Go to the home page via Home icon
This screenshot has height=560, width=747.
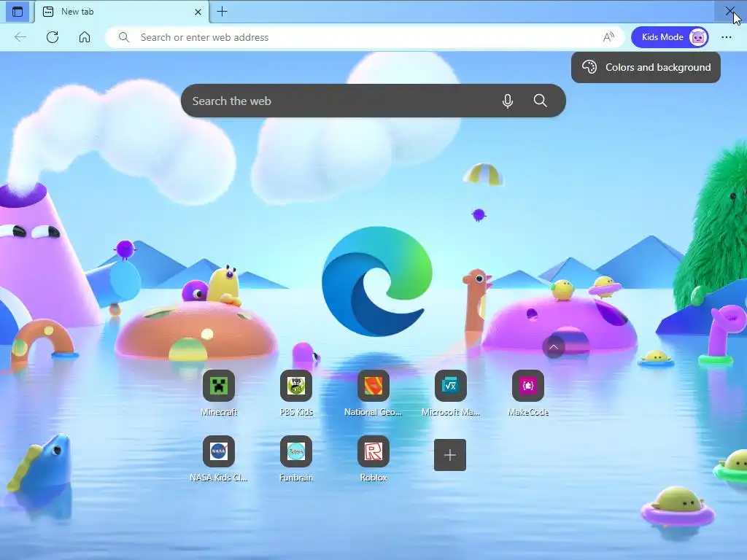click(85, 37)
